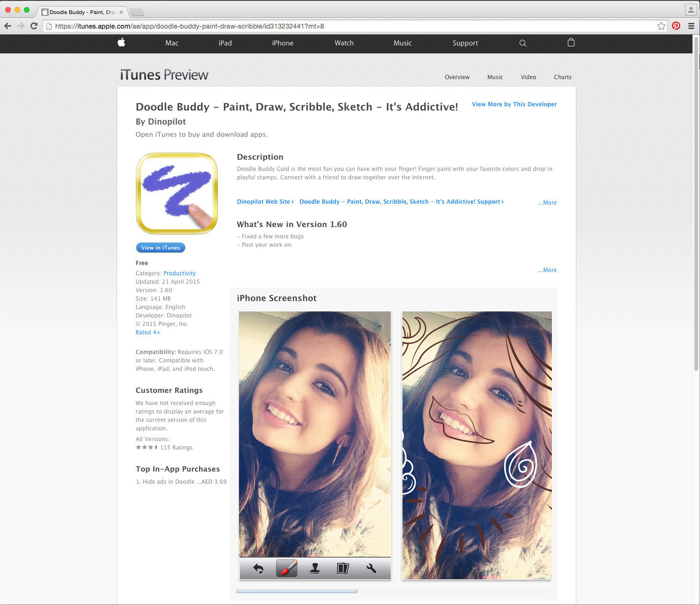Click the 'Language: English' text

click(160, 307)
